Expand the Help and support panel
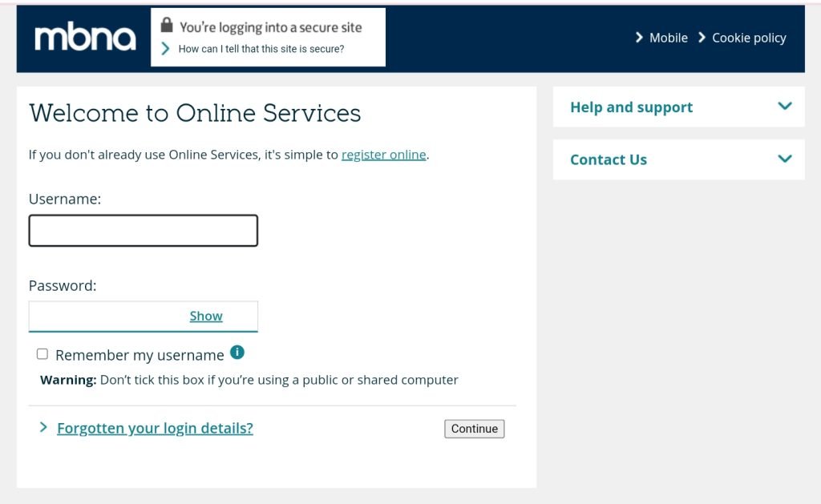This screenshot has height=504, width=821. [x=678, y=107]
